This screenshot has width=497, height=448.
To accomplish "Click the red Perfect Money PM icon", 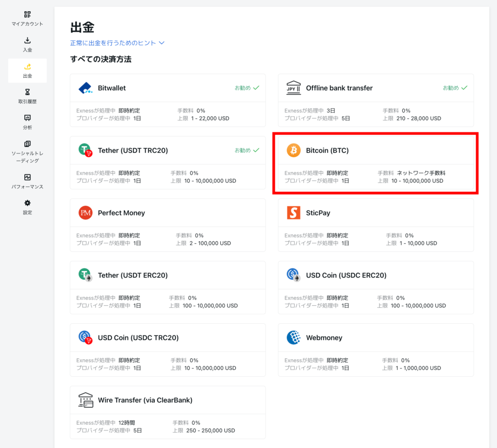I will 85,213.
